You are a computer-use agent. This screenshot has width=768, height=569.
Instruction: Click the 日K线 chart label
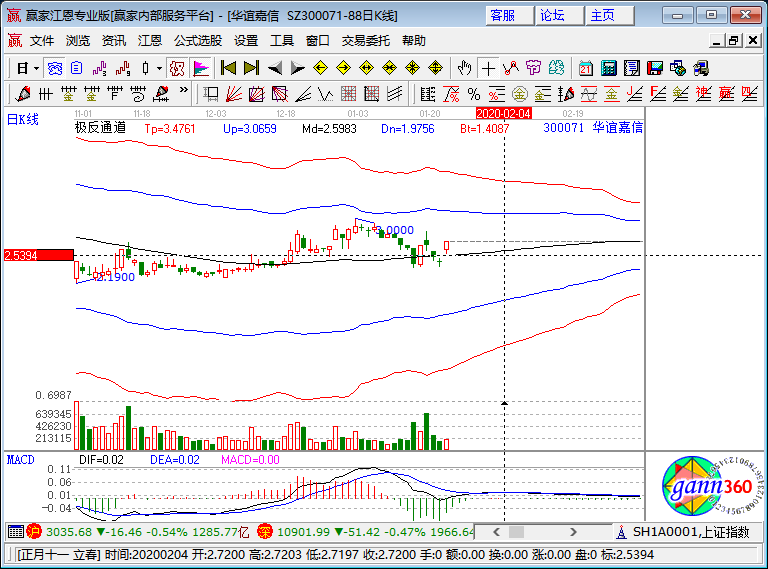[x=23, y=119]
